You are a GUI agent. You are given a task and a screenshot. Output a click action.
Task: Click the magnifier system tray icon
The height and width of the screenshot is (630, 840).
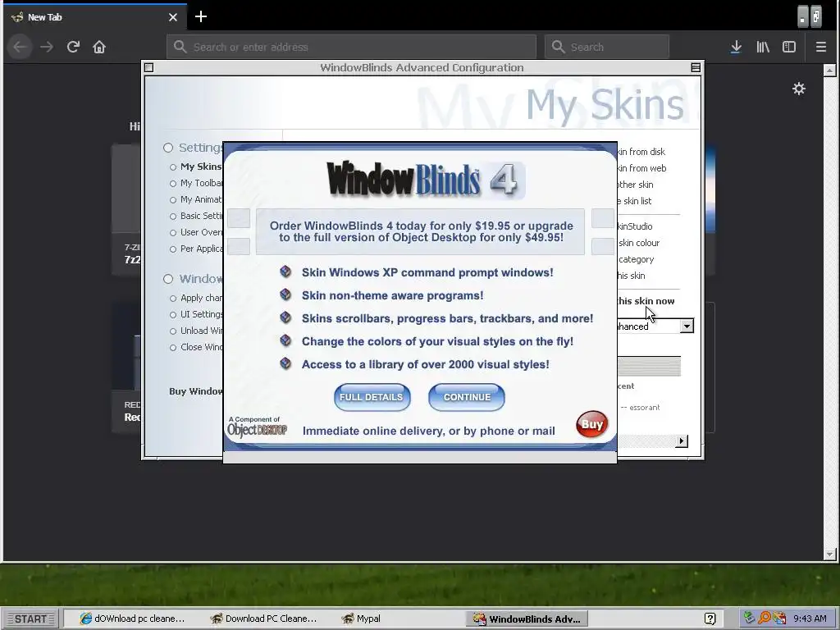click(765, 619)
